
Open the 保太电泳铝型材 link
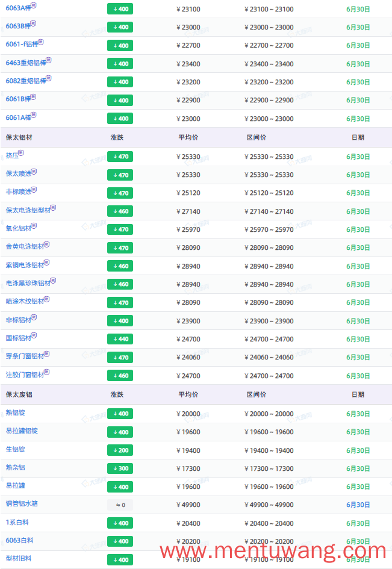coord(28,211)
